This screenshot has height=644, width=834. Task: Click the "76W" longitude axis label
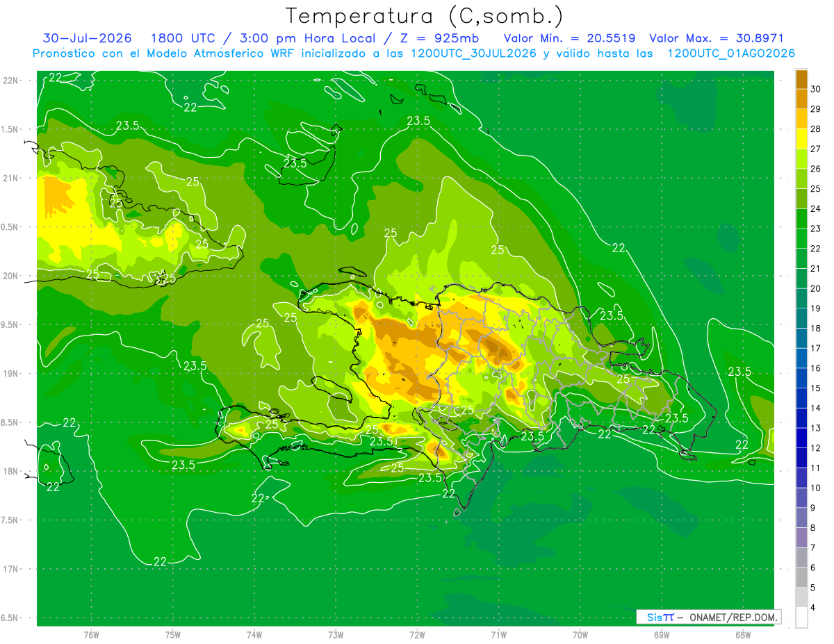[x=91, y=635]
